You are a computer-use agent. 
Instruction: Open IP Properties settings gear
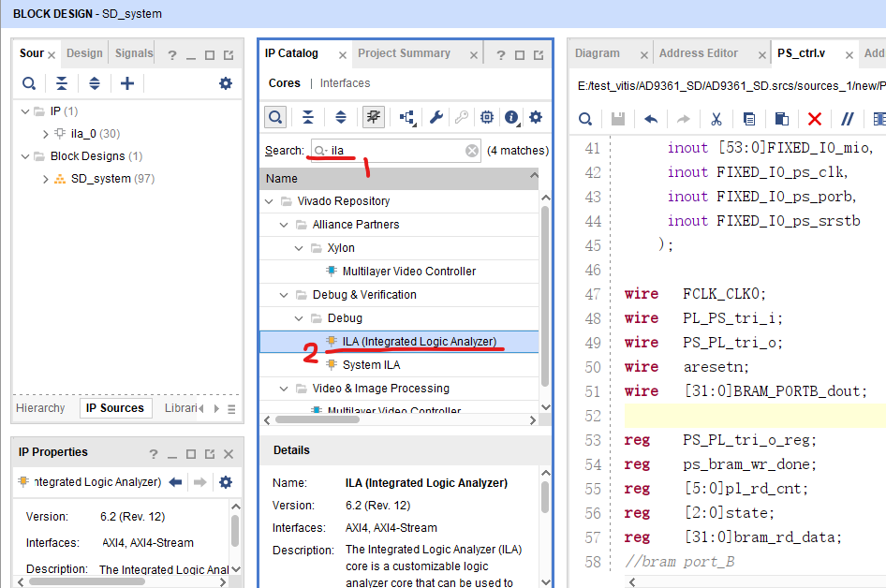(226, 482)
